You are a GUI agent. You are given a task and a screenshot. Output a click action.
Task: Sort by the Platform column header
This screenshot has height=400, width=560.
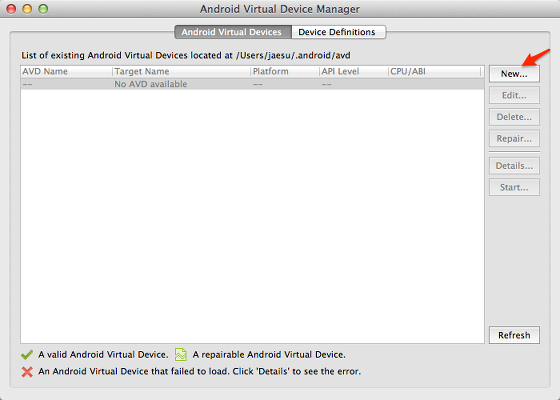point(285,71)
